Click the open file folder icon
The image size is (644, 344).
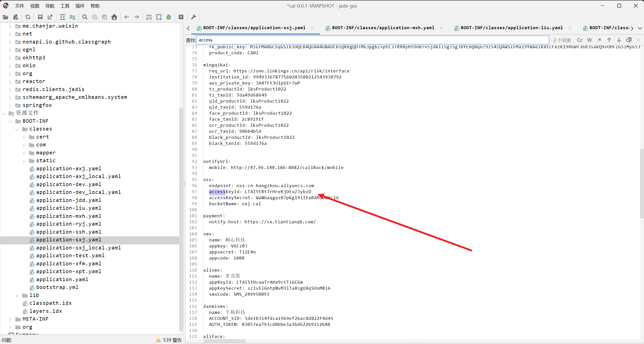point(6,17)
